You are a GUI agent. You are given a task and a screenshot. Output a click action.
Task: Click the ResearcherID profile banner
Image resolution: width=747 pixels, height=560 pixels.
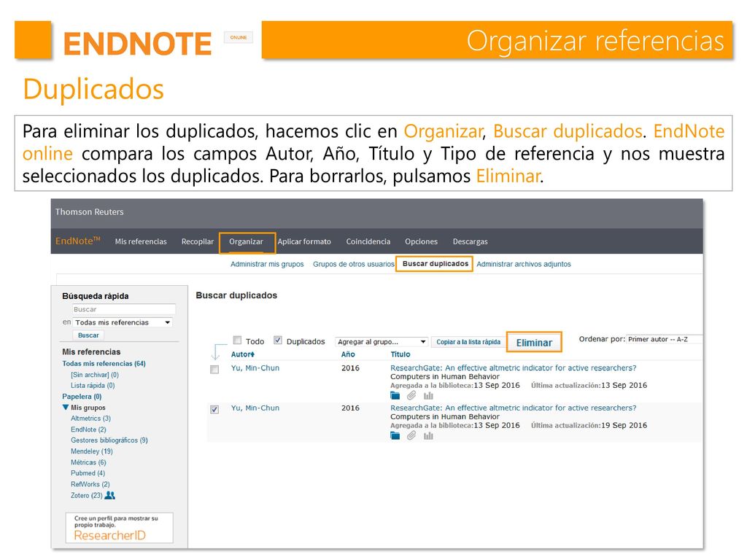119,528
